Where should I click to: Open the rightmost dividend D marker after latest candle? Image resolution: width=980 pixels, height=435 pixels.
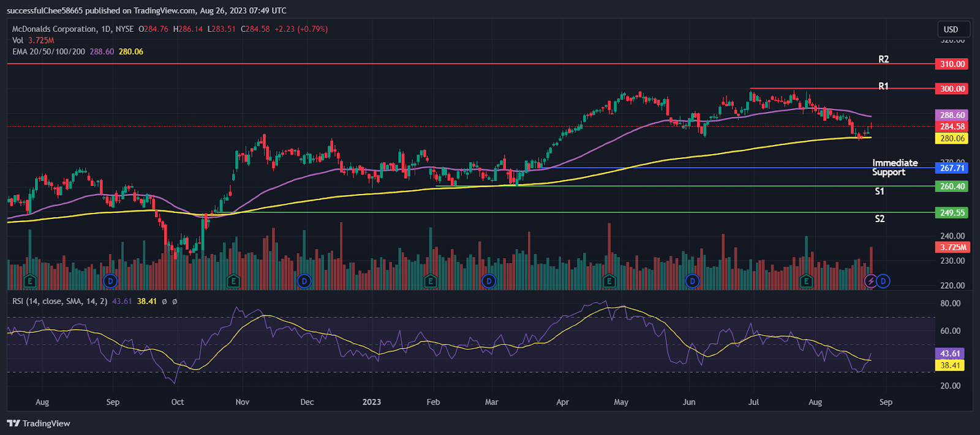[883, 281]
